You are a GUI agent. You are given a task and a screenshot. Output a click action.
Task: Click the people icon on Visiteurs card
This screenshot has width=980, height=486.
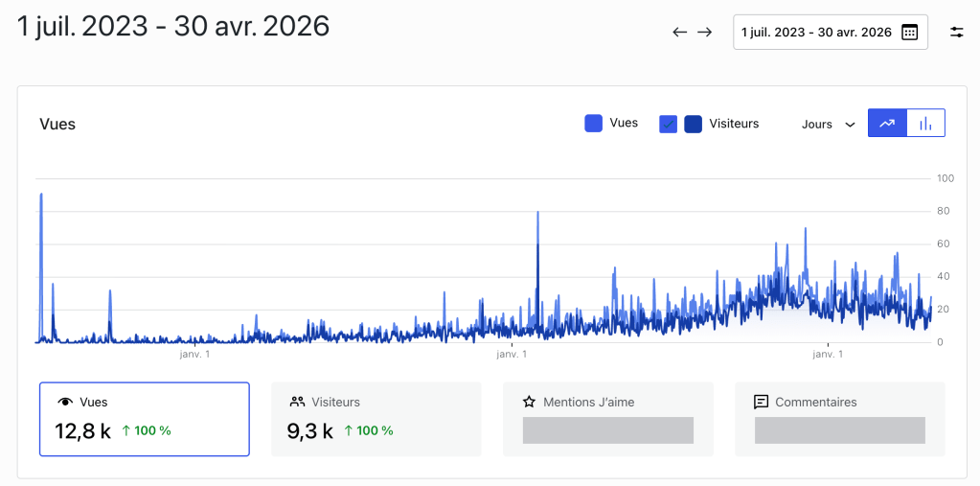pyautogui.click(x=297, y=403)
